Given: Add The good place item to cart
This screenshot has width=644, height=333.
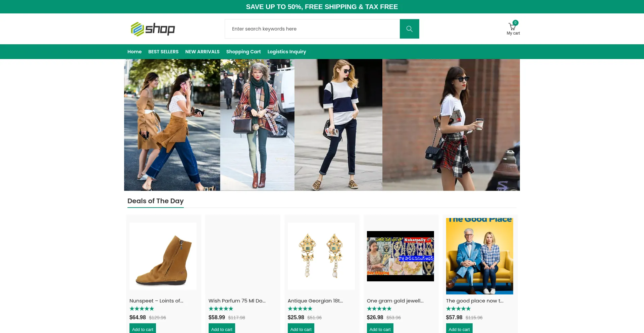Looking at the screenshot, I should [x=459, y=329].
